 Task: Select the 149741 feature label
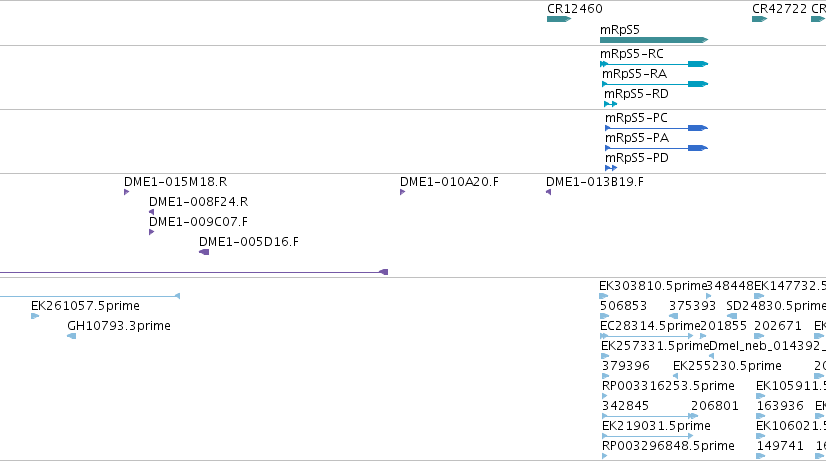(x=780, y=446)
